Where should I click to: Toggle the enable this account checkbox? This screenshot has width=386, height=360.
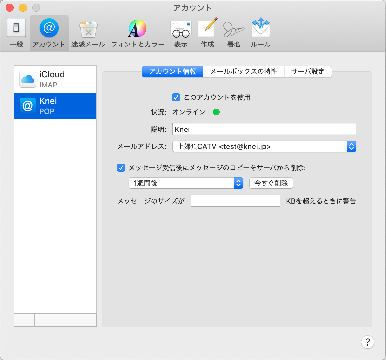(176, 97)
